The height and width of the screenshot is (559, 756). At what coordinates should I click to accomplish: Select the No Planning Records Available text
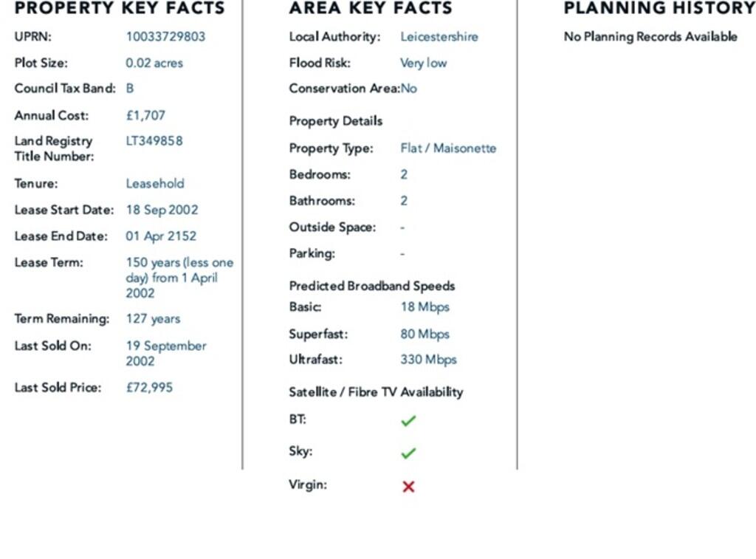coord(650,36)
